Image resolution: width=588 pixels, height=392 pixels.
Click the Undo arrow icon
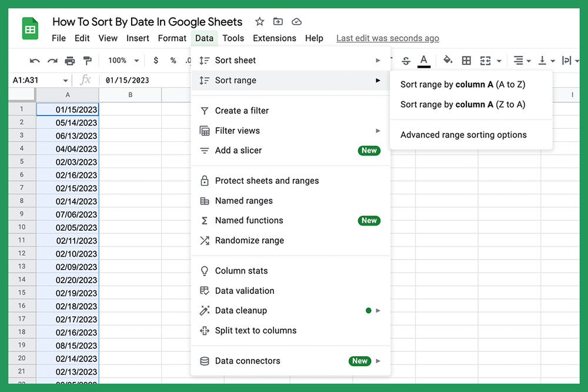pos(35,61)
